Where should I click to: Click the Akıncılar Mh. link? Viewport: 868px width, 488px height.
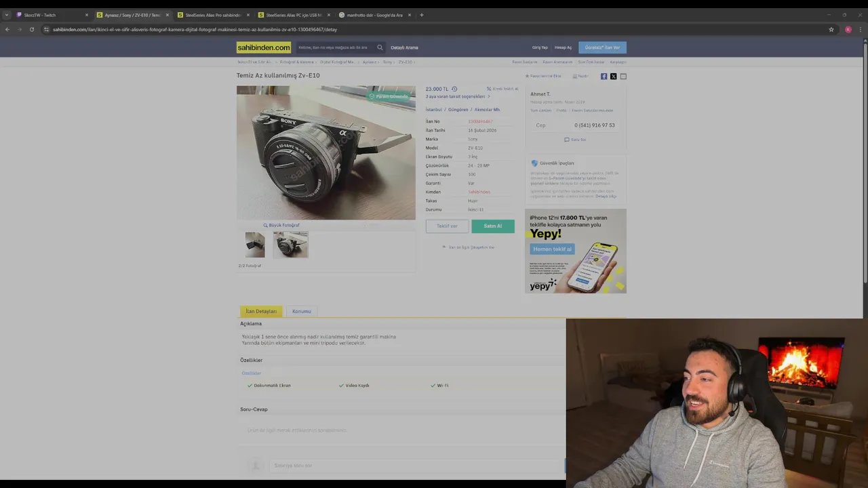(x=488, y=109)
